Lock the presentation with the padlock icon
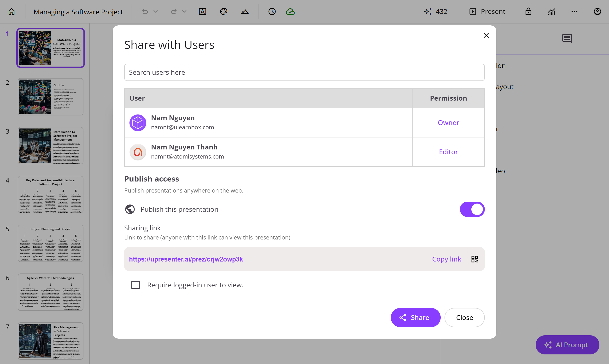Image resolution: width=609 pixels, height=364 pixels. 528,11
